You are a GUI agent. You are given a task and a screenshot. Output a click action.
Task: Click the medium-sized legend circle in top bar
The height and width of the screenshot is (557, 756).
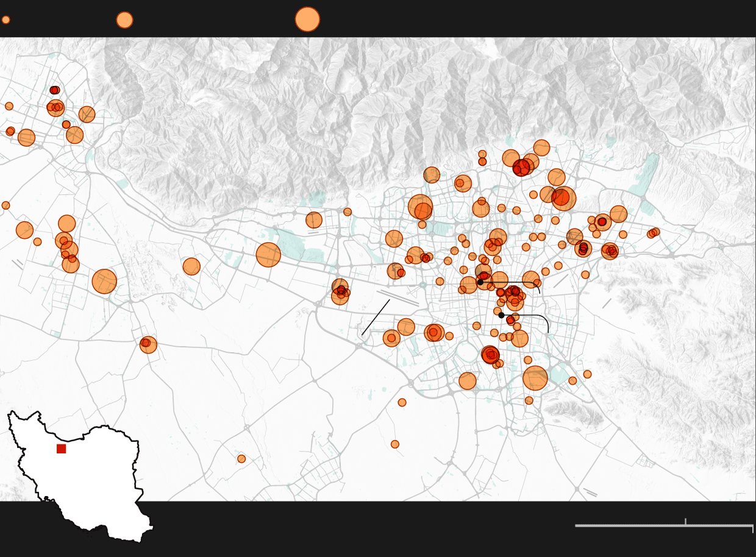tap(124, 20)
